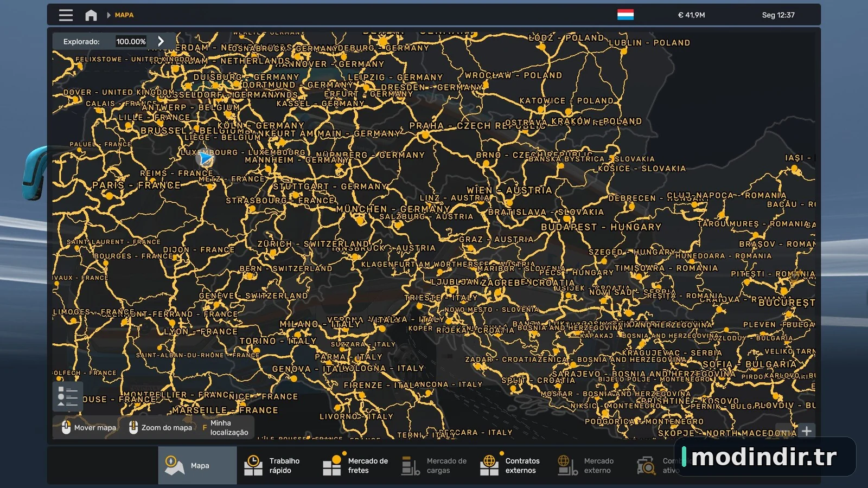Screen dimensions: 868x488
Task: Click the Mercado externo globe icon
Action: click(x=568, y=465)
